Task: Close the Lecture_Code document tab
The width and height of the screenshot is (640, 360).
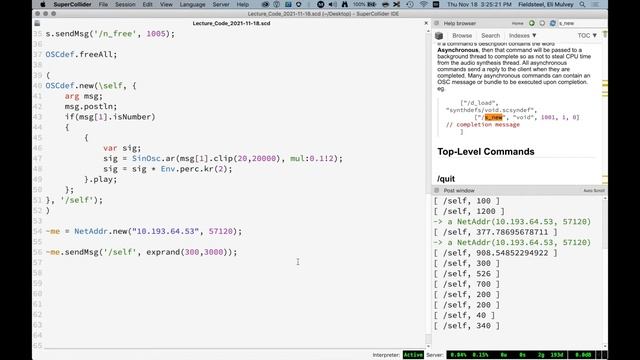Action: [x=426, y=23]
